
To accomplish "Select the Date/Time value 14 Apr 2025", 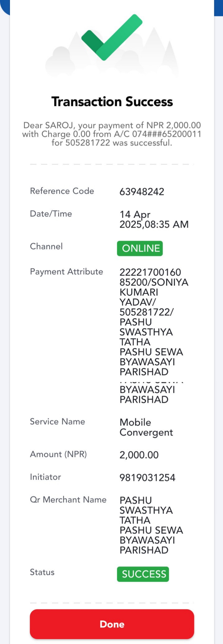I will 154,219.
